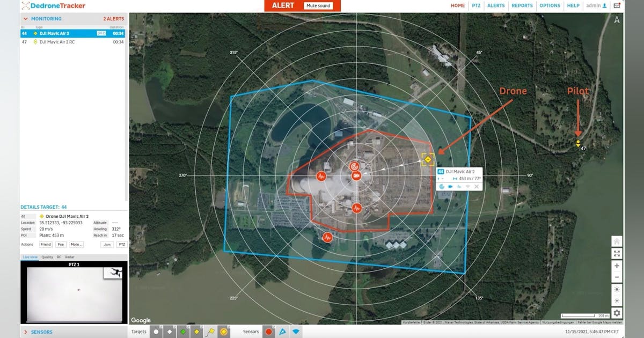The image size is (644, 338).
Task: Click the radar icon in drone 44 popup
Action: 442,186
